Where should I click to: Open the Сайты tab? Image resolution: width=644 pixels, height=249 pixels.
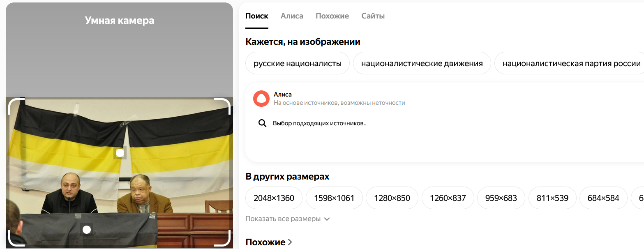click(x=373, y=16)
